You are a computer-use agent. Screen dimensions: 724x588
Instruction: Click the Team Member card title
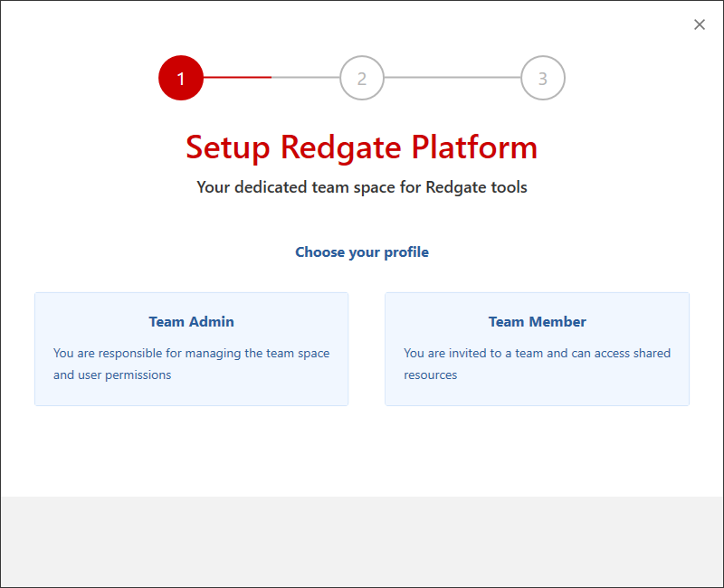coord(538,322)
